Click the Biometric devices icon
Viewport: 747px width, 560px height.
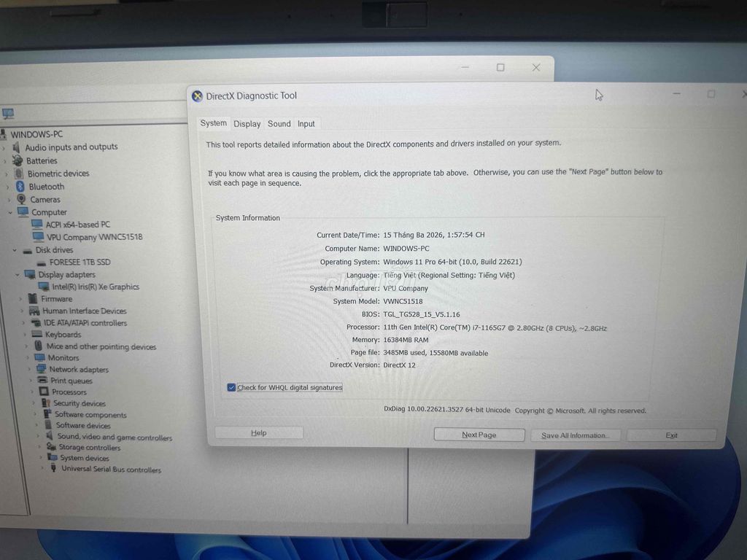pos(18,174)
